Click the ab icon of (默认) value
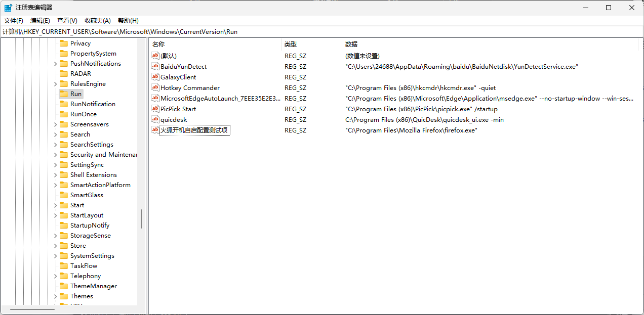This screenshot has width=644, height=315. 155,56
